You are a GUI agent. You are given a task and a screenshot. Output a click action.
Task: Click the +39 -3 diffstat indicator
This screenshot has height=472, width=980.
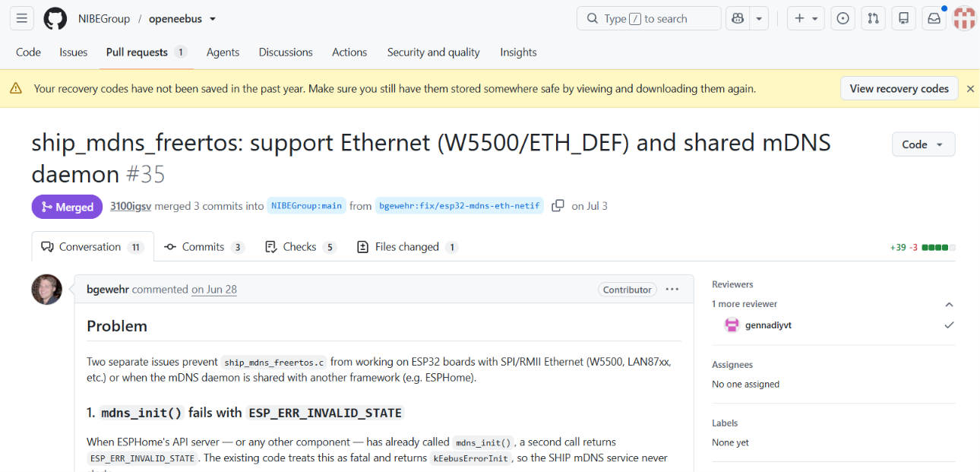click(922, 248)
